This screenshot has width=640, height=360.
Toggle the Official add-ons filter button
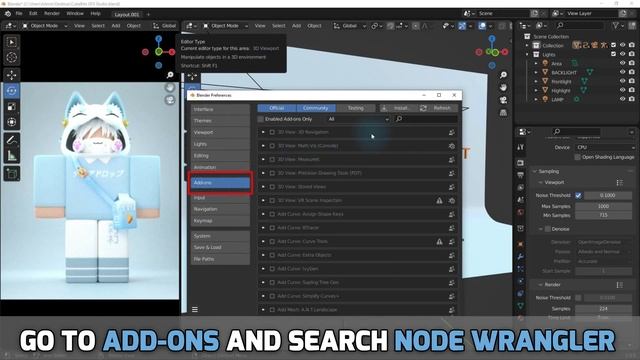(277, 108)
